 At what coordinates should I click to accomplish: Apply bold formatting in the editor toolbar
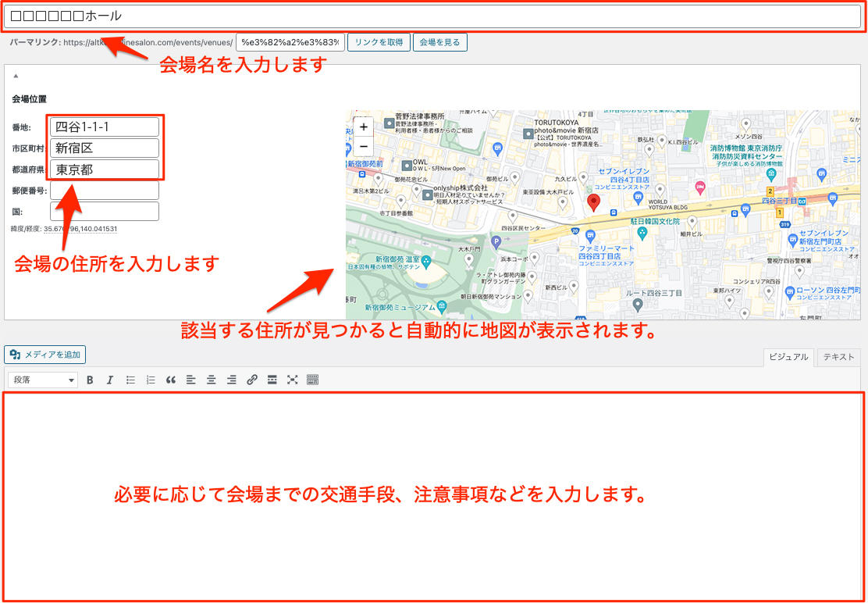(90, 380)
